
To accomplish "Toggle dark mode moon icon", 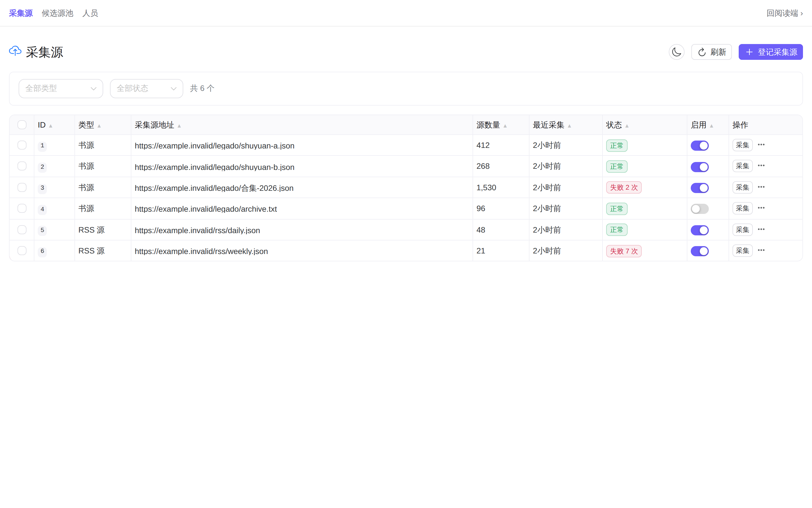I will coord(676,52).
